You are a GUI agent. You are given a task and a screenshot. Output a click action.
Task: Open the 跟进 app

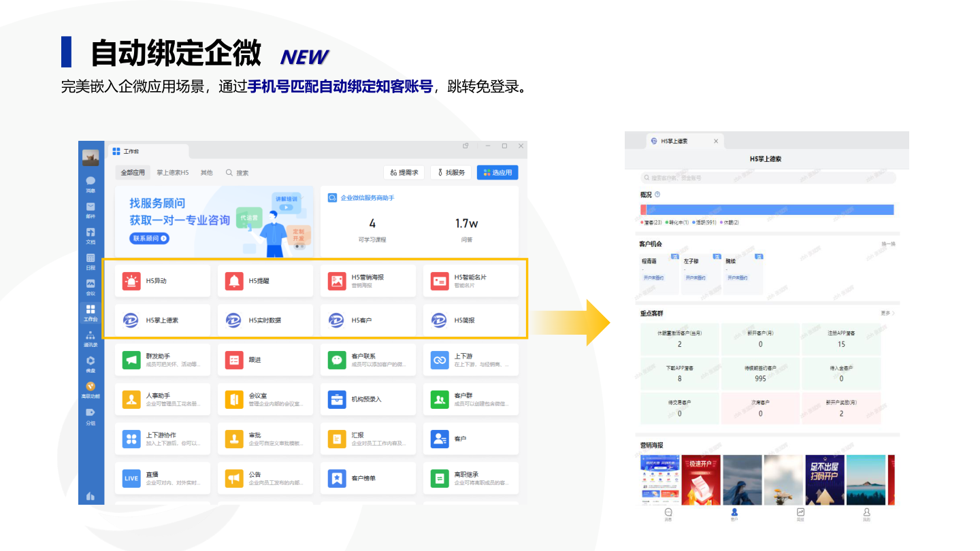(x=265, y=360)
